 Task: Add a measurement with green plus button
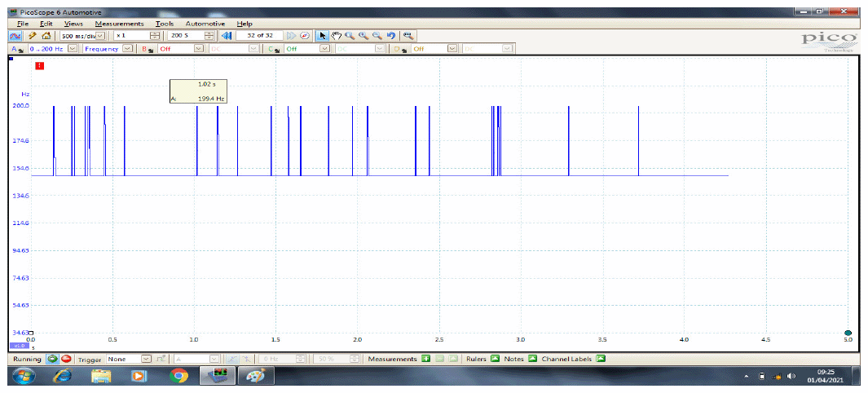(425, 359)
